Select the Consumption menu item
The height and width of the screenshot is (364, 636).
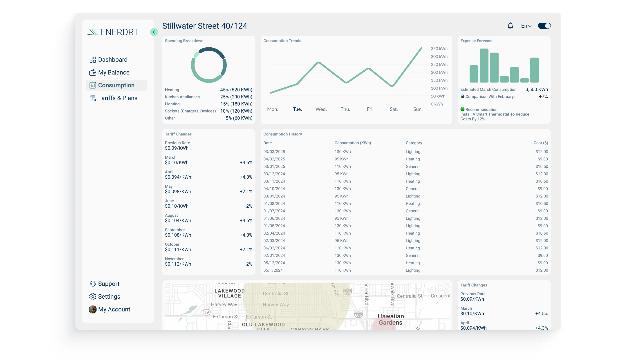coord(116,85)
